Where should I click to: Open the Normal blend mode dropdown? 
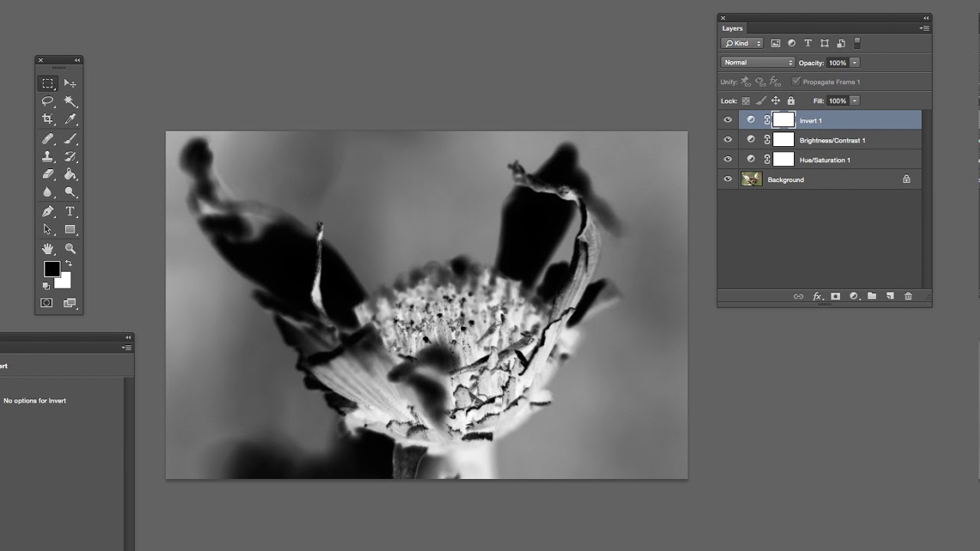[x=758, y=63]
